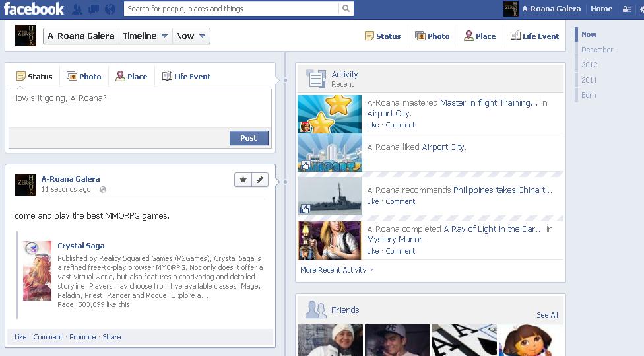Viewport: 644px width, 356px height.
Task: Click the privacy shortcuts lock icon
Action: [x=626, y=9]
